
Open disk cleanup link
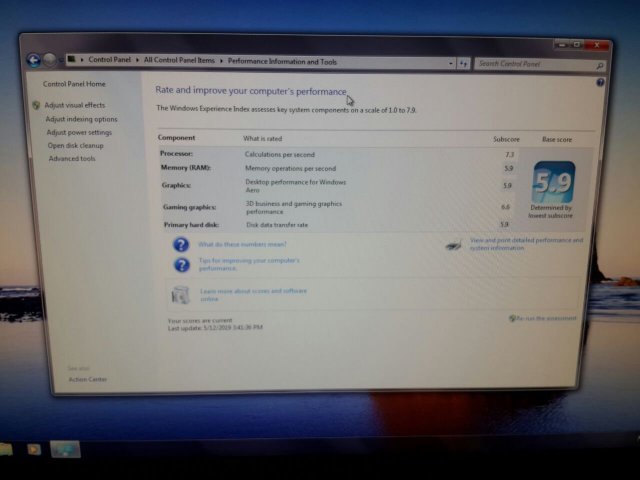pos(76,145)
